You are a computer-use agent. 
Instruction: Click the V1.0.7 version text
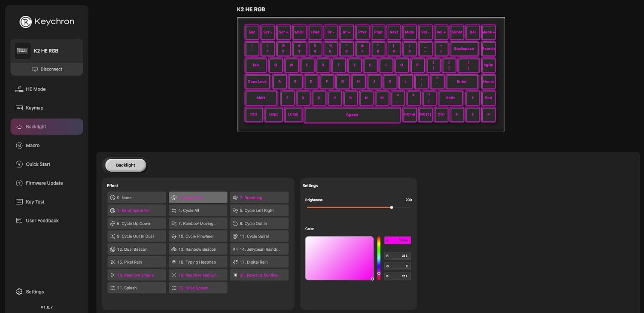(x=47, y=307)
